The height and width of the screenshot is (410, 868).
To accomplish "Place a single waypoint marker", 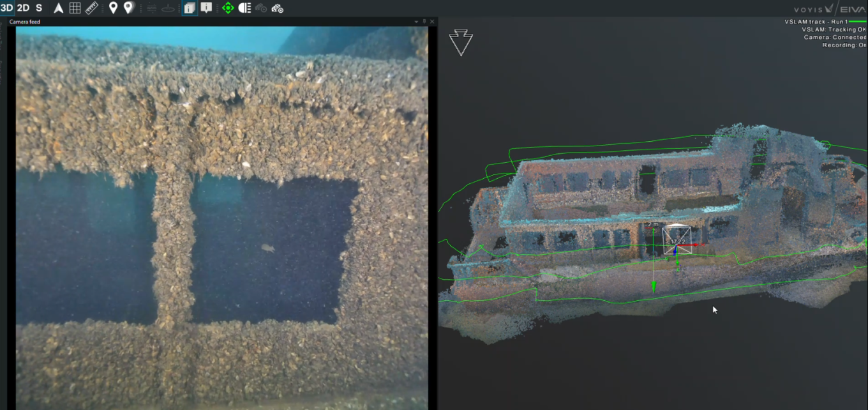I will coord(113,8).
